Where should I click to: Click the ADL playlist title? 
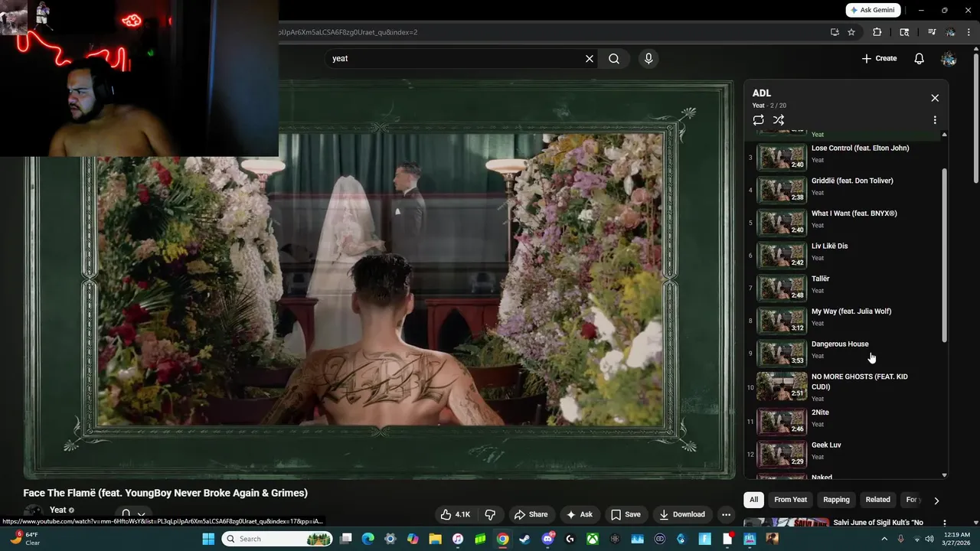[761, 93]
